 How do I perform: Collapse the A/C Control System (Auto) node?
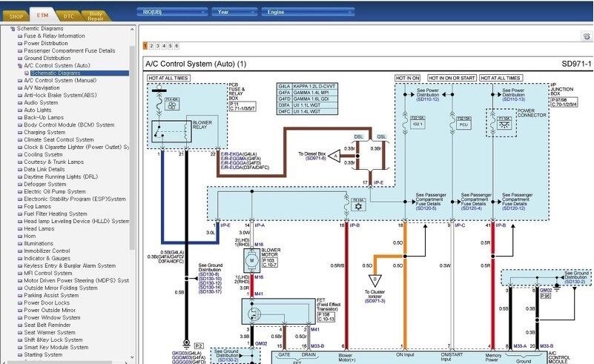click(x=20, y=65)
